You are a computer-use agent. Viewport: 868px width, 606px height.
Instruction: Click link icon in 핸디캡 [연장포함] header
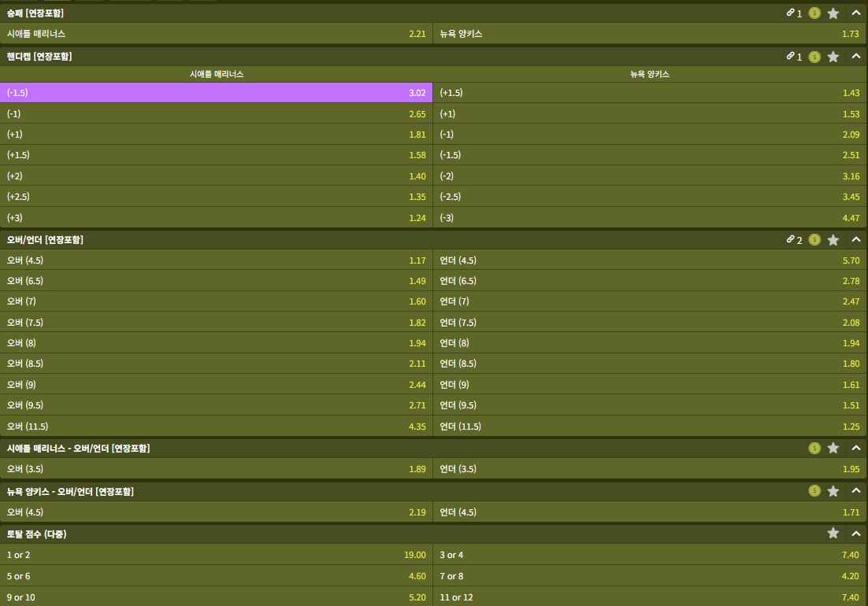pyautogui.click(x=791, y=56)
